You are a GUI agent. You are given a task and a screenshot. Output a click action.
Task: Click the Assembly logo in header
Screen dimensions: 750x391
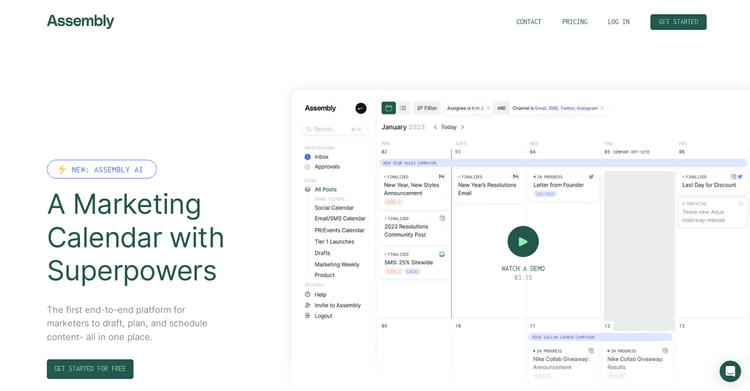(80, 21)
